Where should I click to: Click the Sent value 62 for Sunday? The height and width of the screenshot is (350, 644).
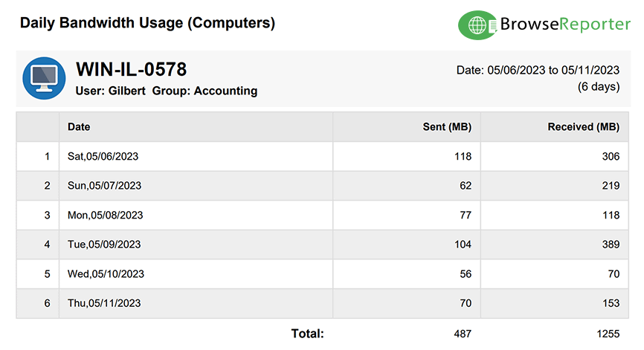point(466,186)
